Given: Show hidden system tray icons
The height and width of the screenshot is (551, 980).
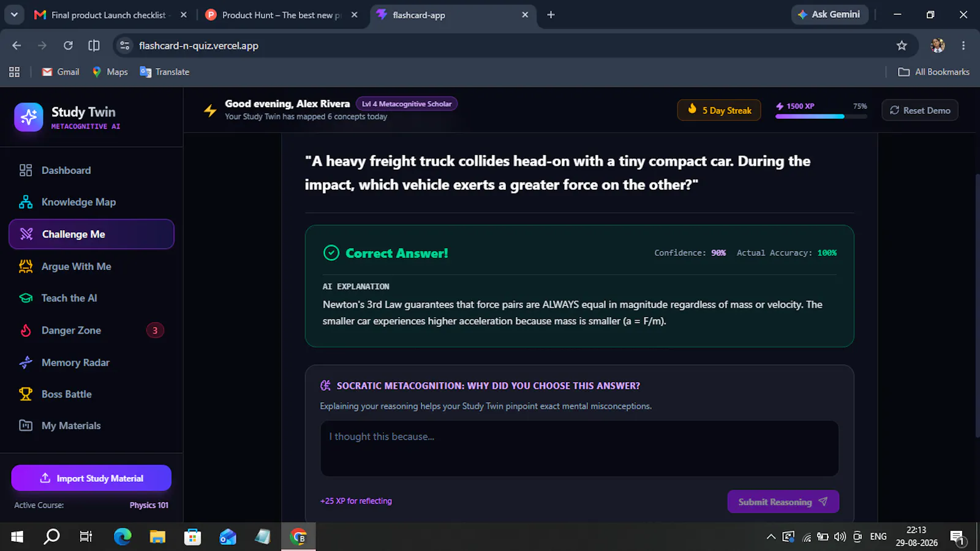Looking at the screenshot, I should [771, 537].
